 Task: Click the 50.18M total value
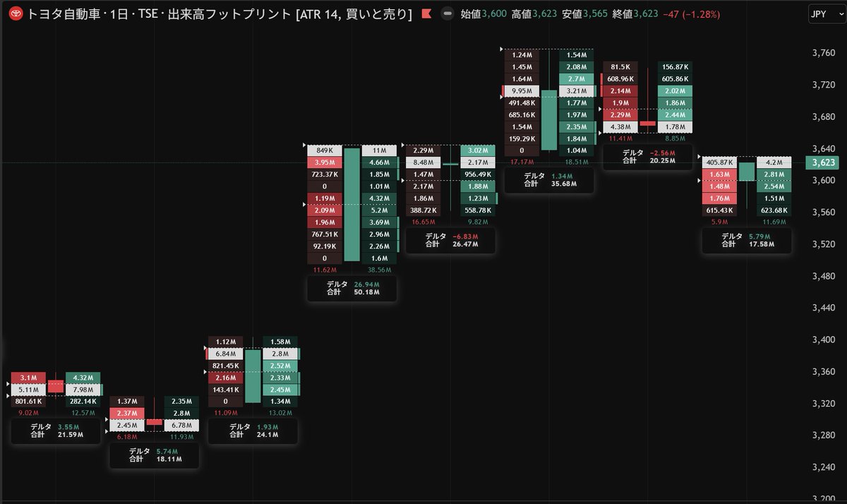coord(366,292)
